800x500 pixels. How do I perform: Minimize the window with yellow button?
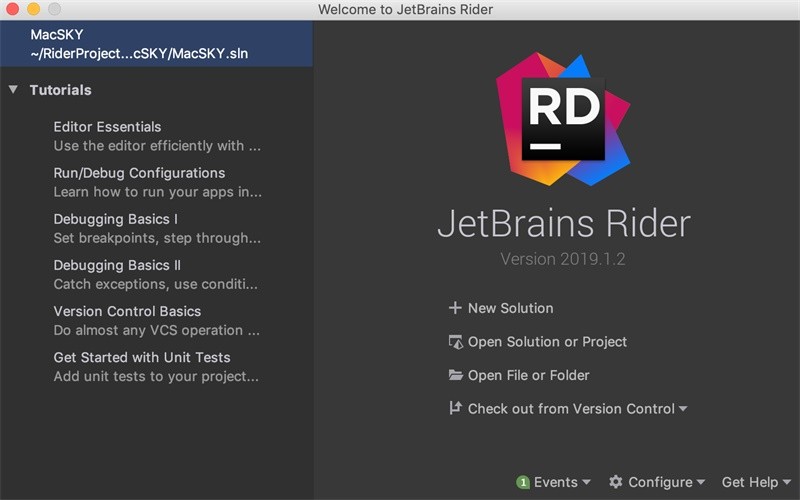click(33, 9)
